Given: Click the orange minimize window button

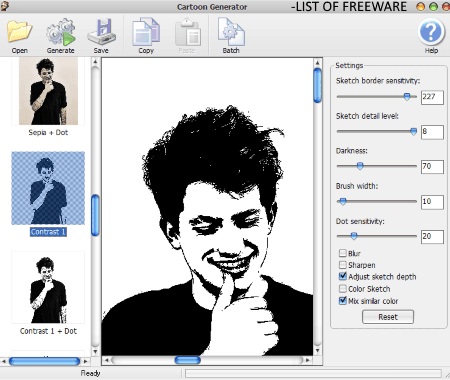Looking at the screenshot, I should 421,7.
